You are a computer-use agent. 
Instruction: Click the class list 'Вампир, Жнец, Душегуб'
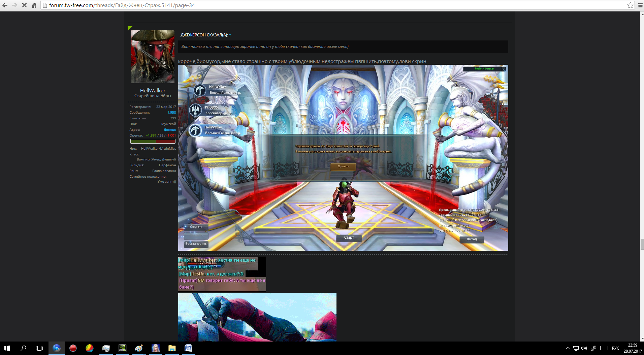[156, 159]
